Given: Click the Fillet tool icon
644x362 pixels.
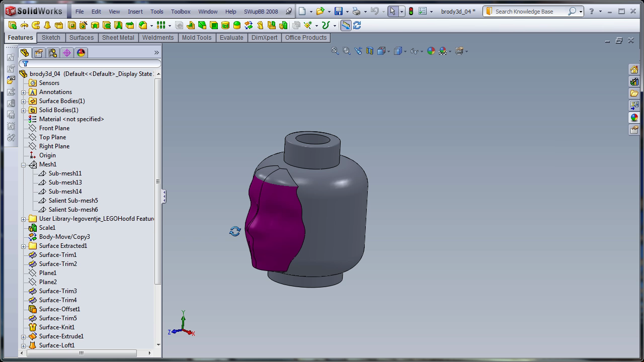Looking at the screenshot, I should (143, 25).
